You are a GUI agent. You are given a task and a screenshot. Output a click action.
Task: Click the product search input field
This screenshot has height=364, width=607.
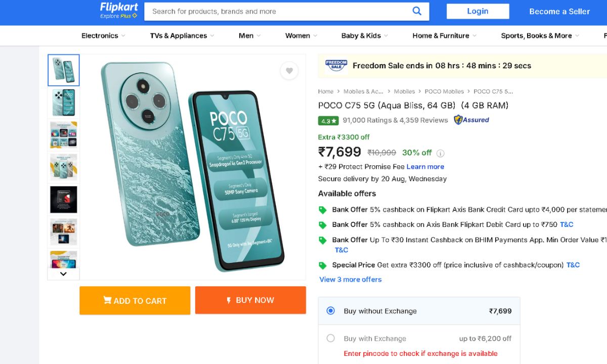click(278, 11)
